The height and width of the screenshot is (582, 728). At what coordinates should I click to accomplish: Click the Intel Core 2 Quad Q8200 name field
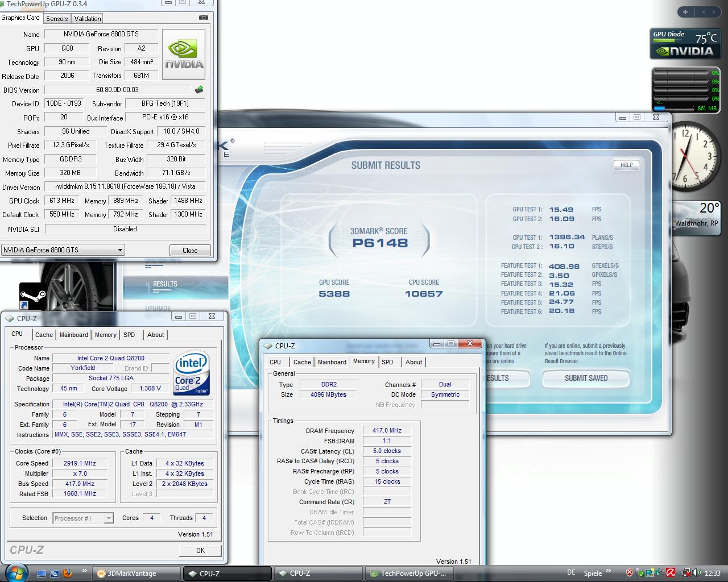(111, 358)
